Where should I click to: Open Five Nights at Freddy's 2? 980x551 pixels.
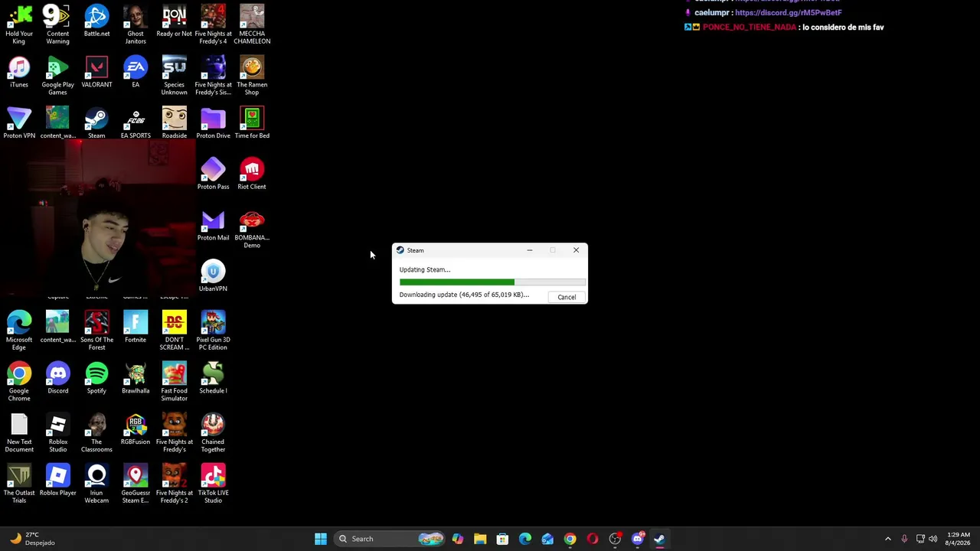pos(174,484)
